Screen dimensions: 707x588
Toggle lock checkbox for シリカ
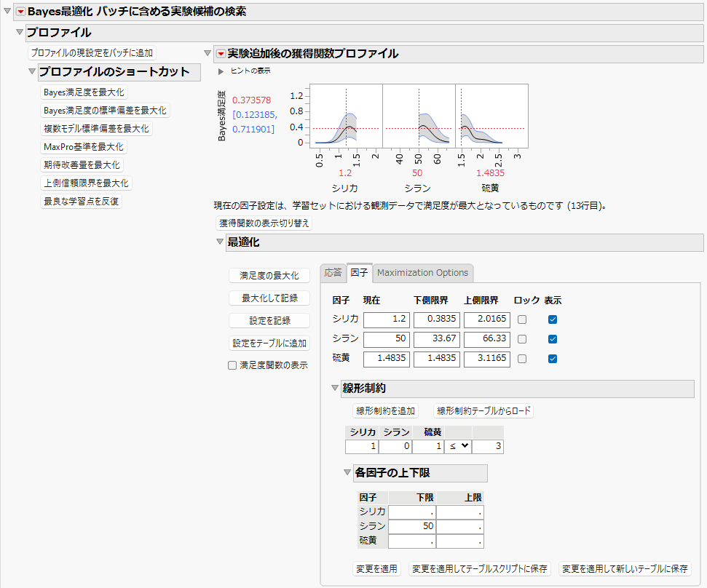(522, 319)
